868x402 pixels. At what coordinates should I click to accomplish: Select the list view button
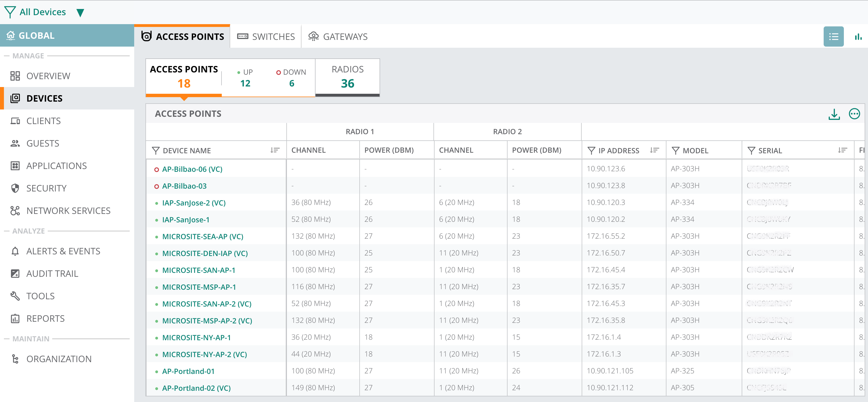[833, 36]
